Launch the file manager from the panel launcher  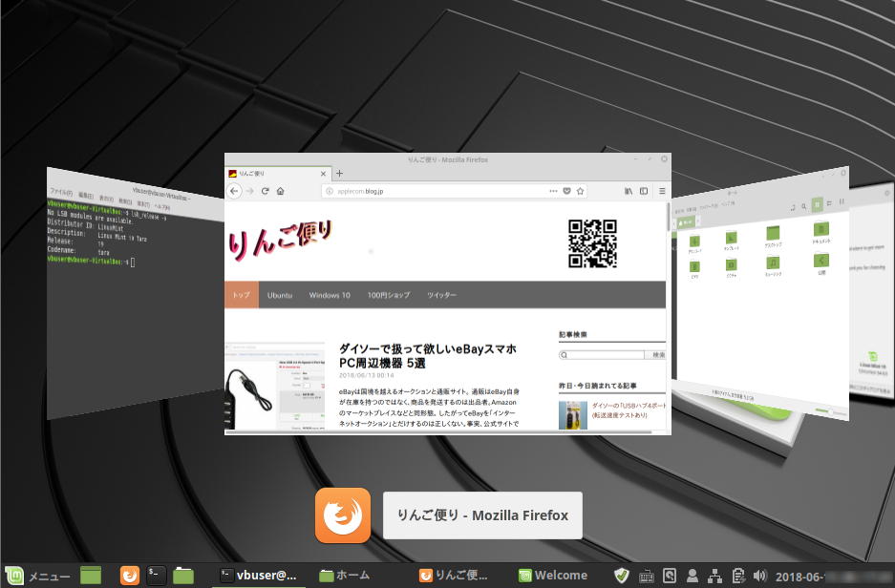pyautogui.click(x=183, y=576)
